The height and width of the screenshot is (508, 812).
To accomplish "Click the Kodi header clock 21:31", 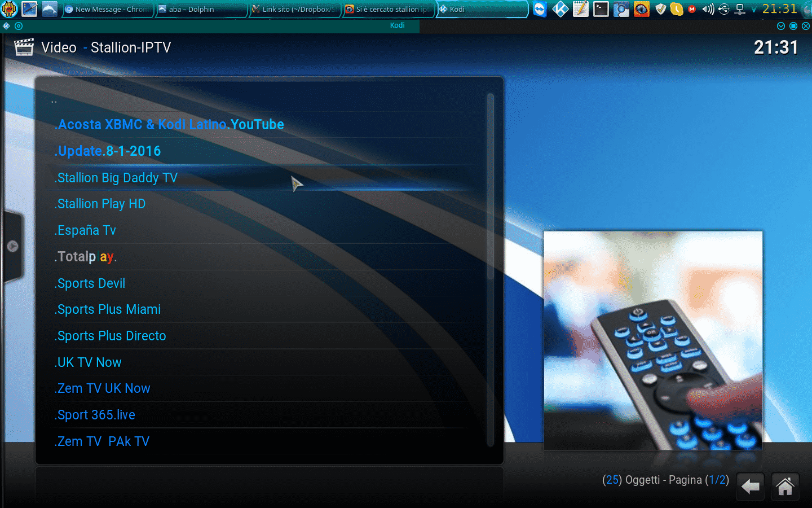I will 776,47.
